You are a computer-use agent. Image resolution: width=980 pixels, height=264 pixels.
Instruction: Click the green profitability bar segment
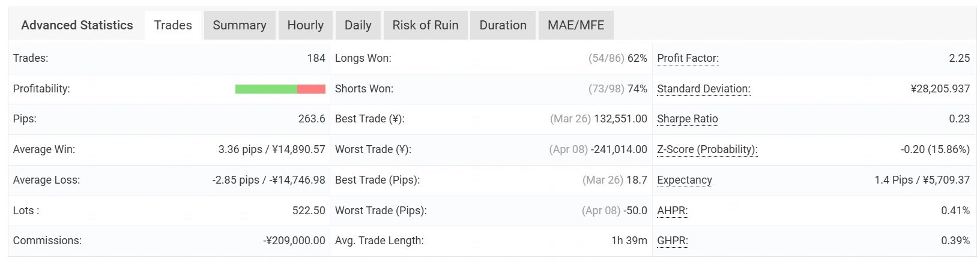click(x=266, y=89)
